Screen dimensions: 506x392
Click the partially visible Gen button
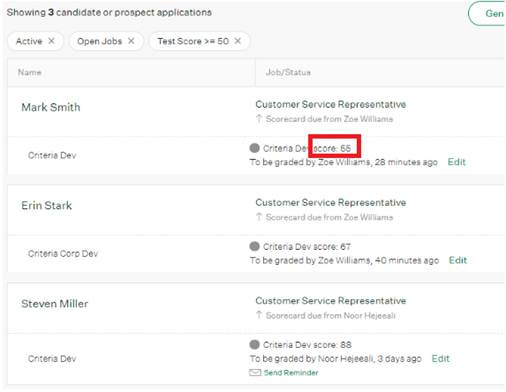(487, 14)
